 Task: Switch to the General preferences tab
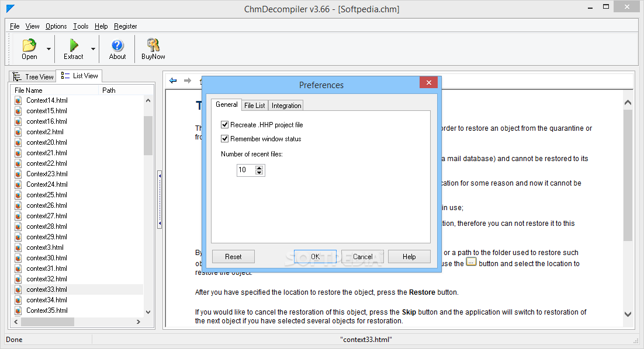tap(226, 104)
